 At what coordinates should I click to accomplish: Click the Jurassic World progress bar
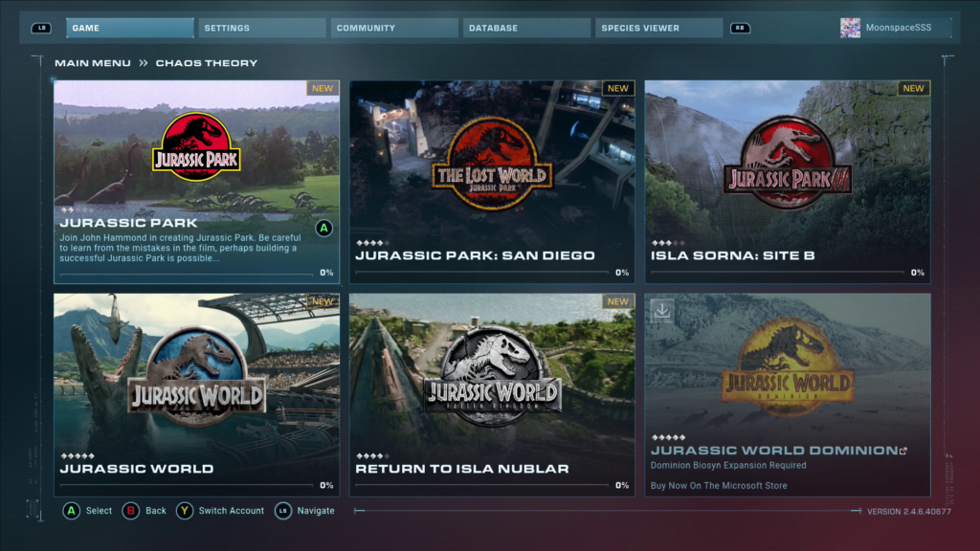tap(187, 485)
